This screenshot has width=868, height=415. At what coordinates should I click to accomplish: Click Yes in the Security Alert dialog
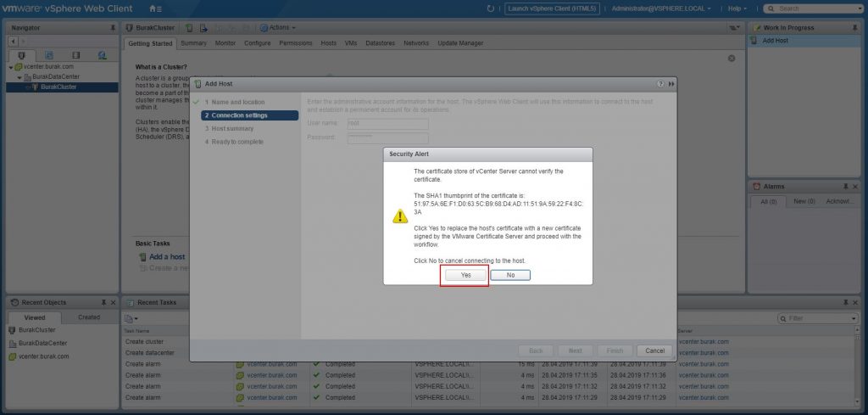[x=465, y=275]
